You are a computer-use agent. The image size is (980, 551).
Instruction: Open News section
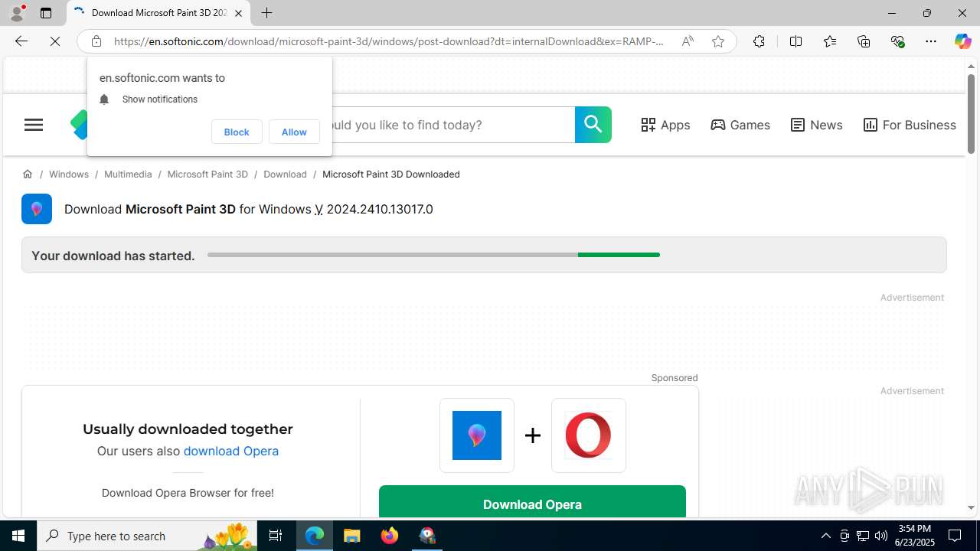816,125
